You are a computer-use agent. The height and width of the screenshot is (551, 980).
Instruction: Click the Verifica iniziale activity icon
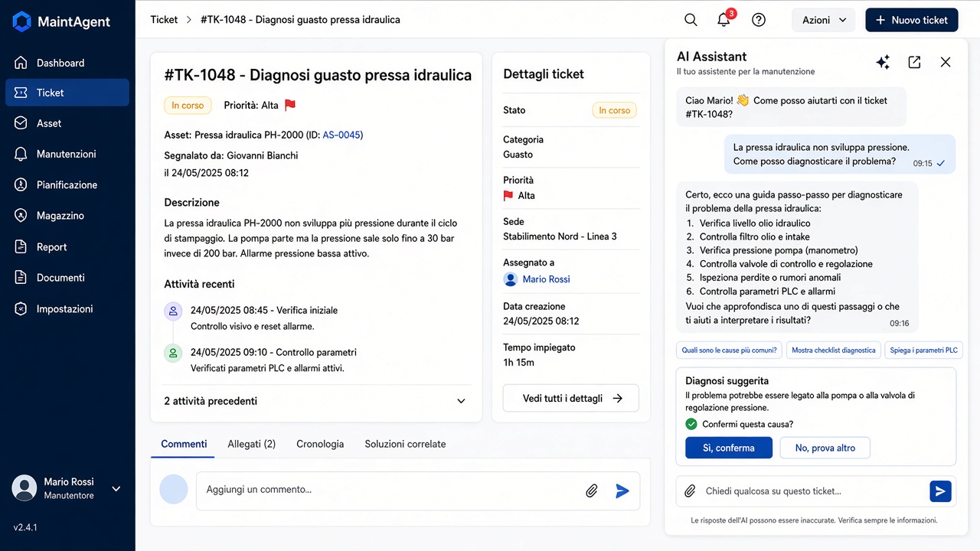[x=173, y=311]
